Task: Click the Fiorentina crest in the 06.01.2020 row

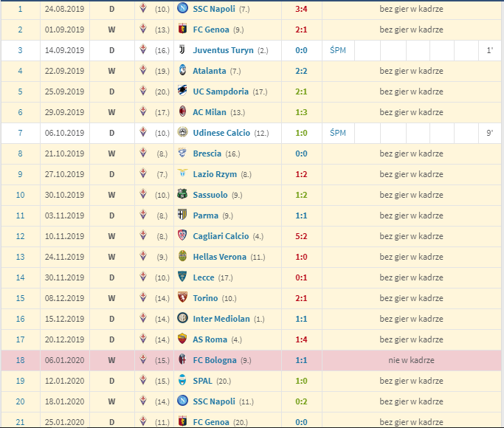Action: click(144, 360)
